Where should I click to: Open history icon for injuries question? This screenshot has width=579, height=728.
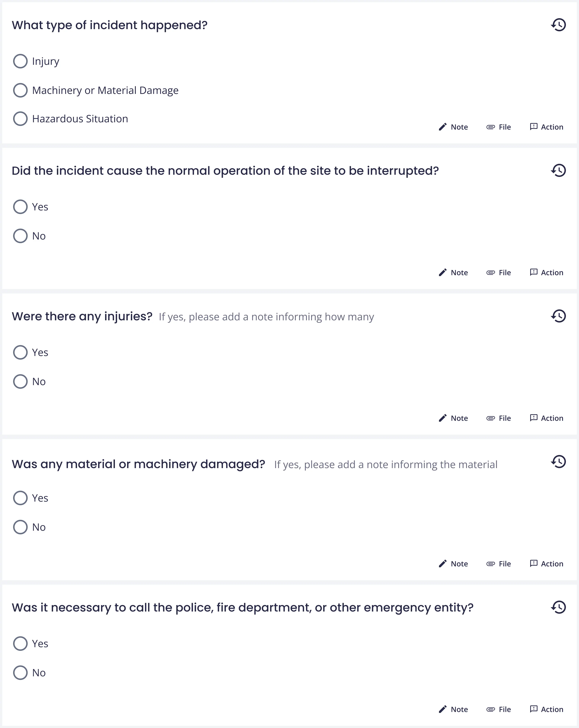click(x=558, y=316)
